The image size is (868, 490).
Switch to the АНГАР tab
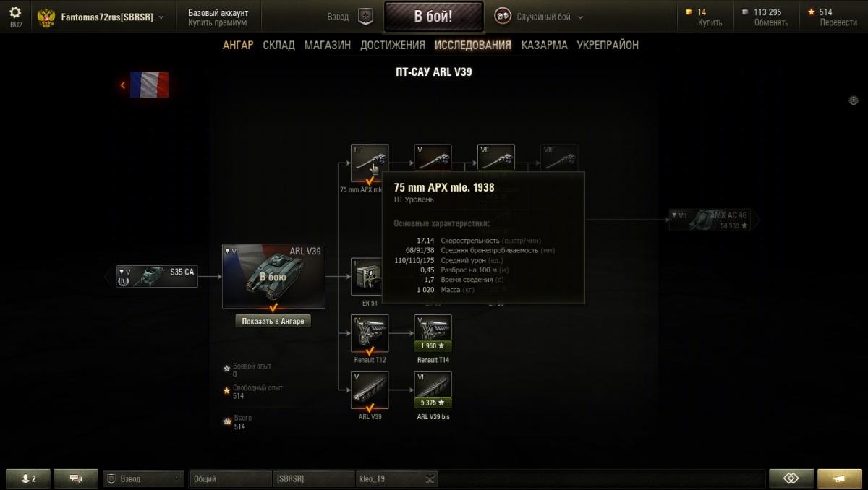[x=238, y=45]
